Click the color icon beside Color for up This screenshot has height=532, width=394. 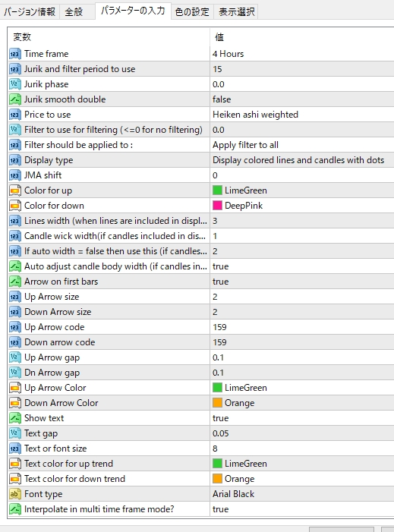(15, 190)
